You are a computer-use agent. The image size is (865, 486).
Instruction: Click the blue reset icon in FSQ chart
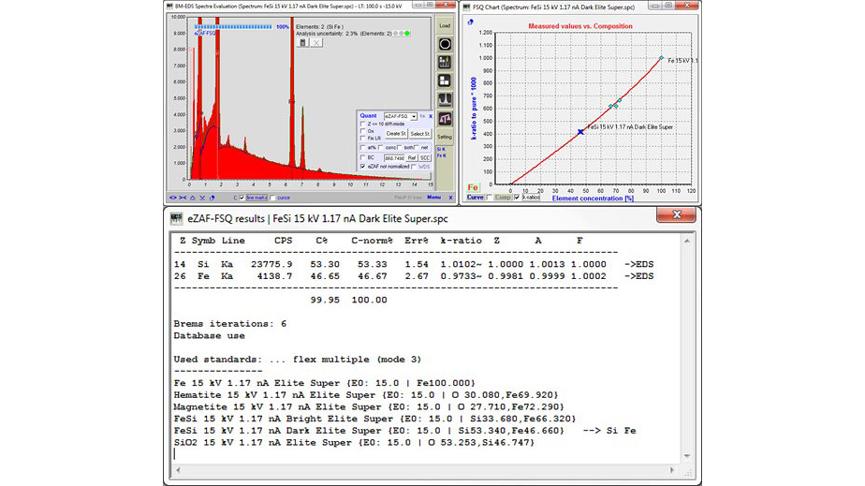click(x=471, y=23)
